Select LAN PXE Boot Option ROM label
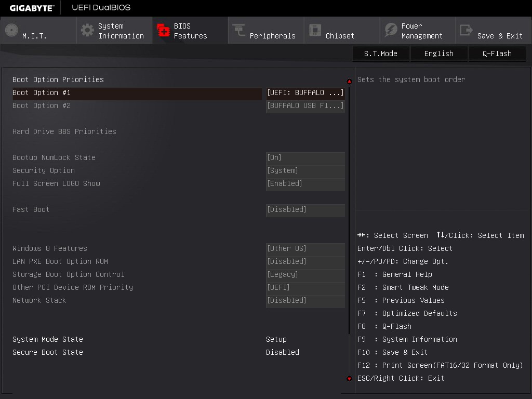 coord(60,262)
